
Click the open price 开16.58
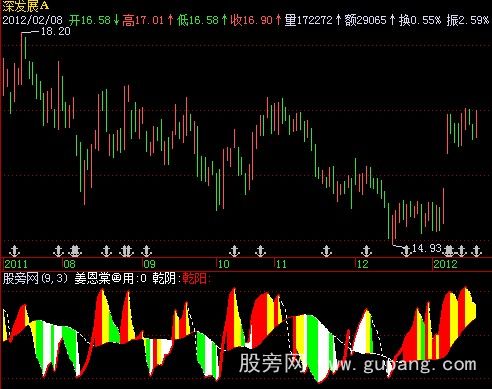tap(90, 20)
